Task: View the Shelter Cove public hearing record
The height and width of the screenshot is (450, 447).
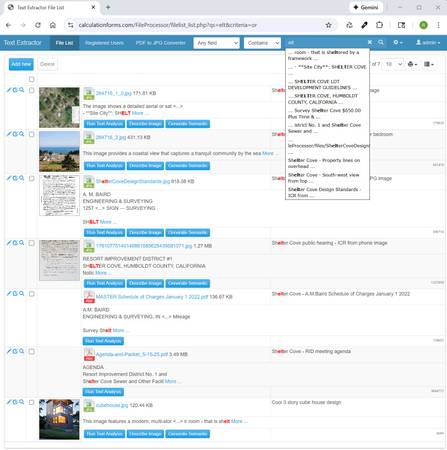Action: pyautogui.click(x=21, y=243)
